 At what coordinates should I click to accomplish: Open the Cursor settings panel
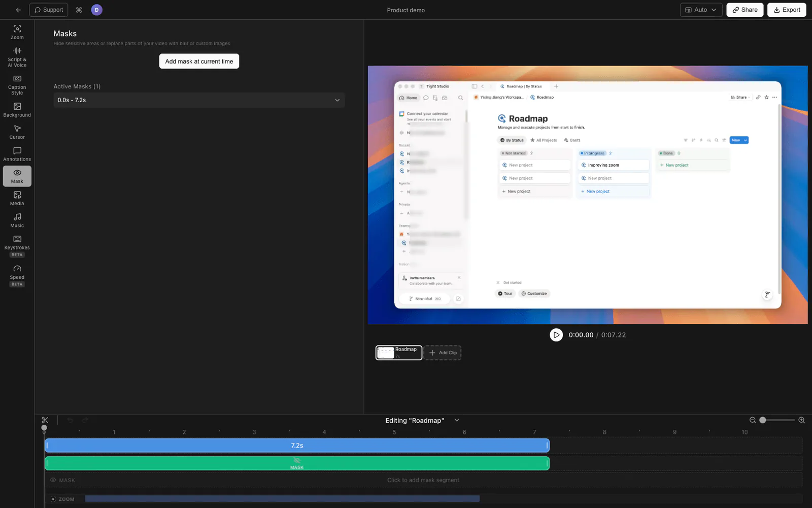17,132
